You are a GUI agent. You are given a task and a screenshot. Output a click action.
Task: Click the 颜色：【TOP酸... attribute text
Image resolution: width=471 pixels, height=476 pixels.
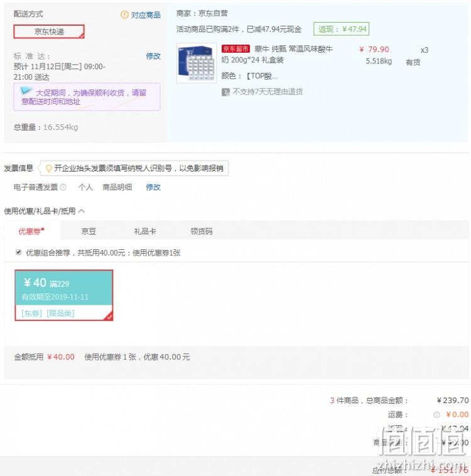(249, 76)
